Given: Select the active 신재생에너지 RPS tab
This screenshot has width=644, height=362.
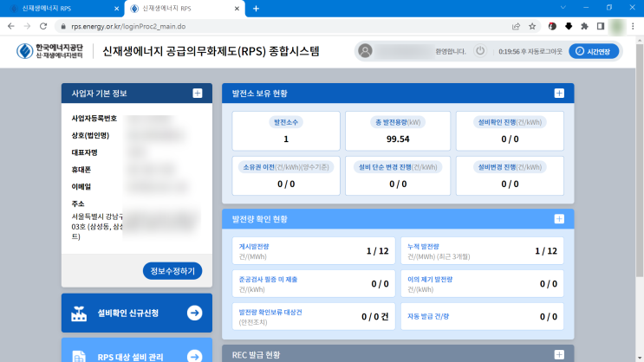Looking at the screenshot, I should [183, 8].
